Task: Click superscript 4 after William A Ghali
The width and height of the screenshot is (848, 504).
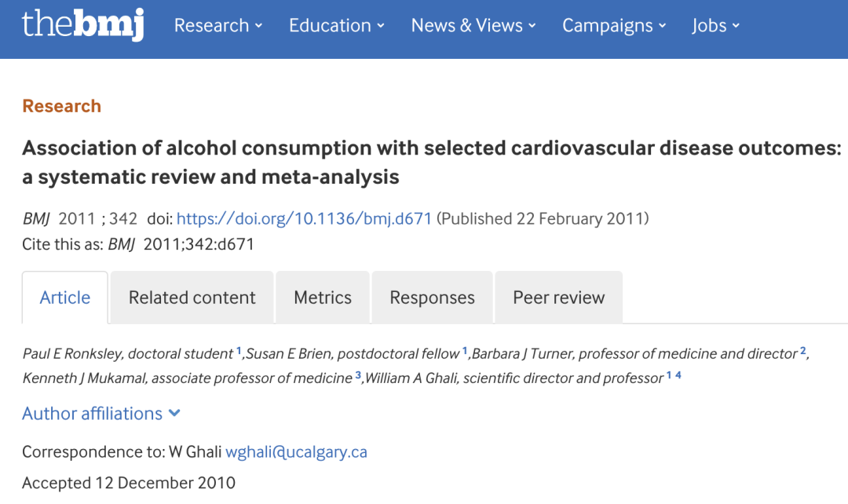Action: (678, 374)
